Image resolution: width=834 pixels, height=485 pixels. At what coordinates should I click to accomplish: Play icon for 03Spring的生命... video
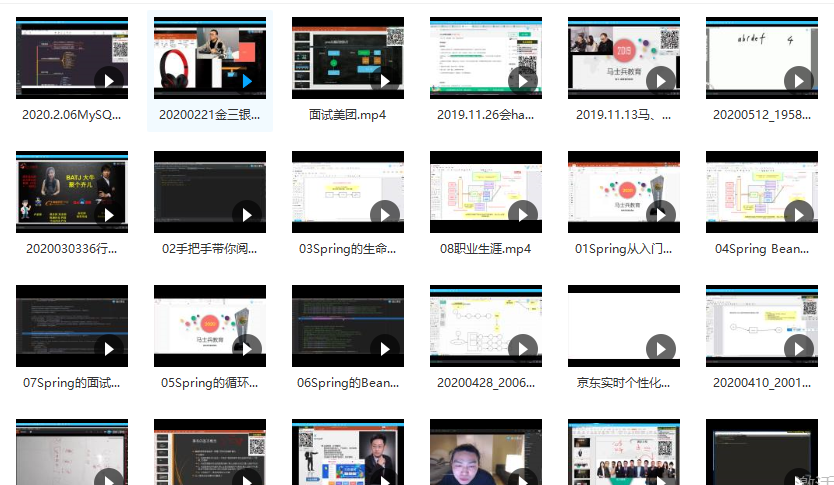[x=385, y=215]
